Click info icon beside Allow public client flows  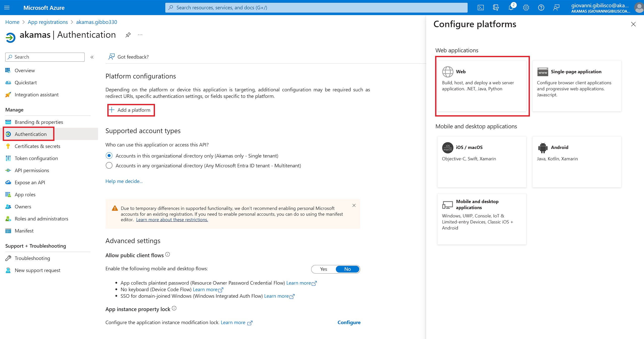coord(168,254)
